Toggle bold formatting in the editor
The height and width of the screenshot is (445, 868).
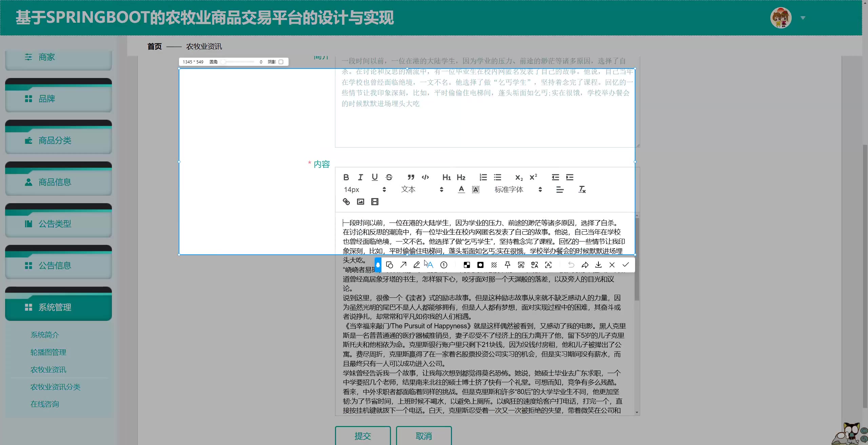[346, 177]
